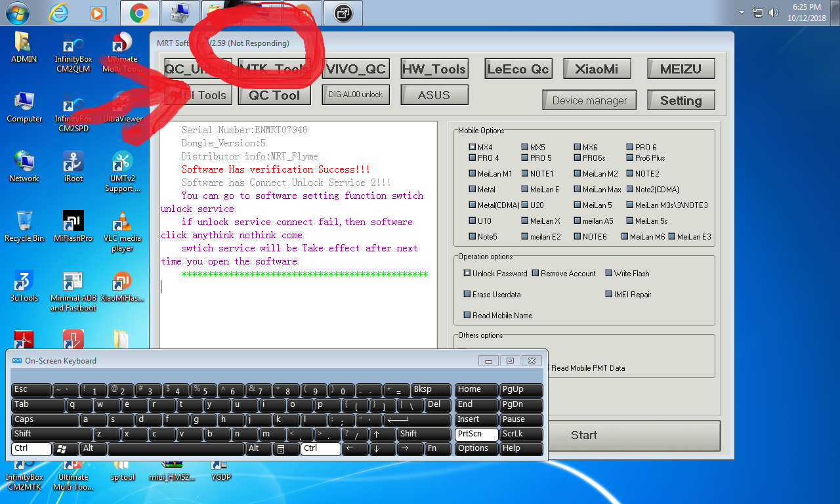Open Device manager from MRT
This screenshot has width=840, height=504.
point(589,100)
